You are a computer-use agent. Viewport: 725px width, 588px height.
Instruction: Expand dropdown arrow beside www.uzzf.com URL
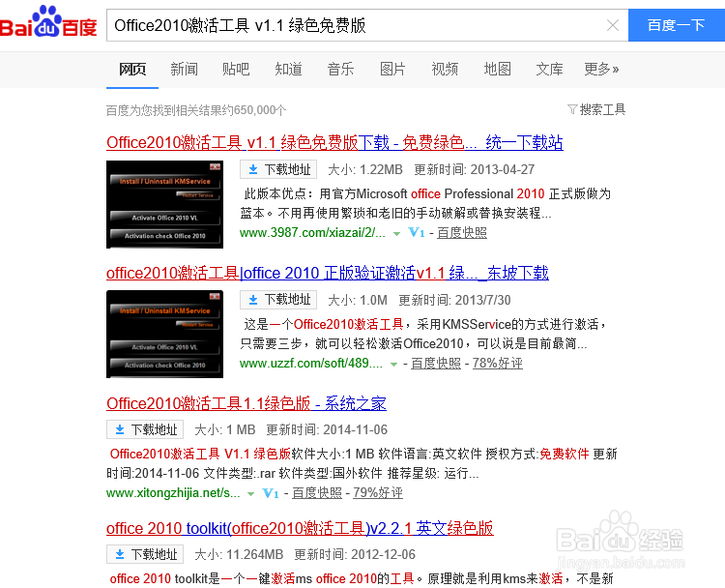[x=393, y=364]
